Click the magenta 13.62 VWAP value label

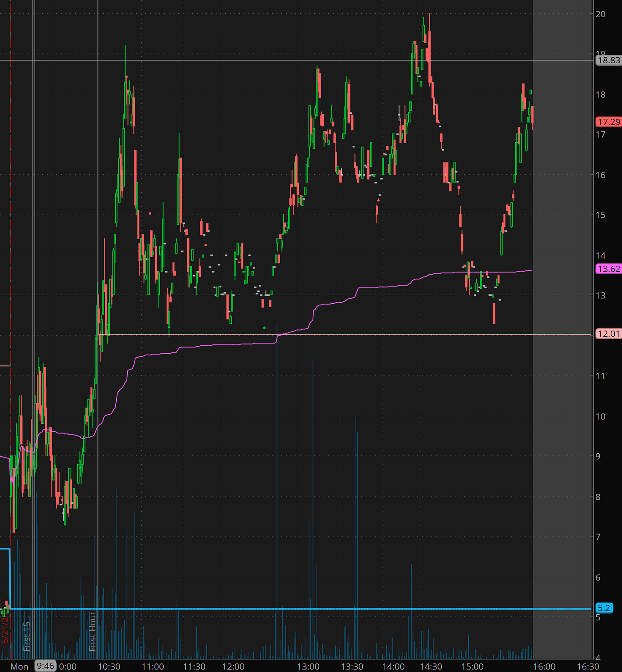click(x=609, y=269)
